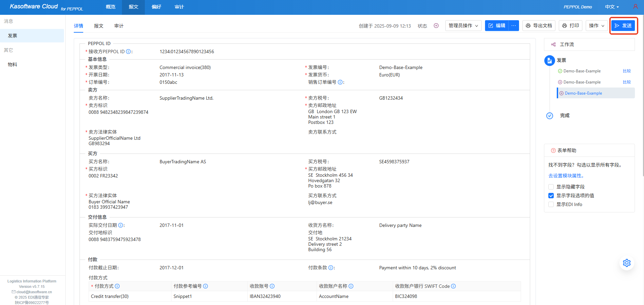Click info icon beside 收款账号 column
This screenshot has height=305, width=644.
point(272,286)
